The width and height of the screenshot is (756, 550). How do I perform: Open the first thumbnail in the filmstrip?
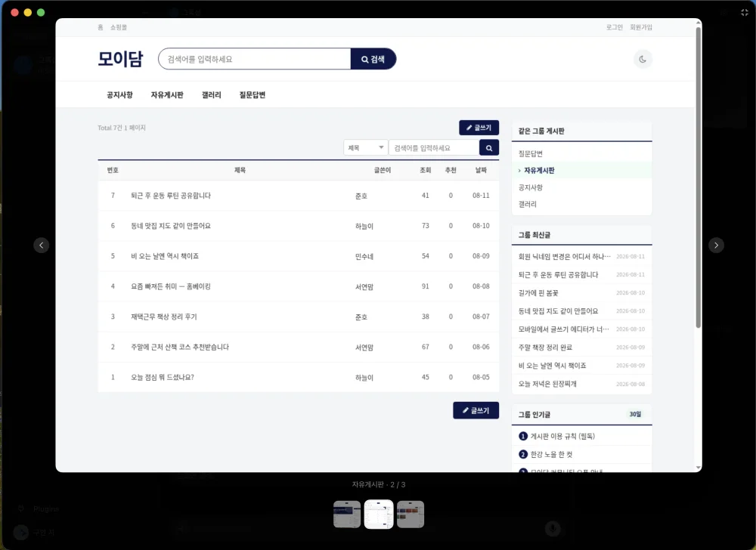(347, 514)
